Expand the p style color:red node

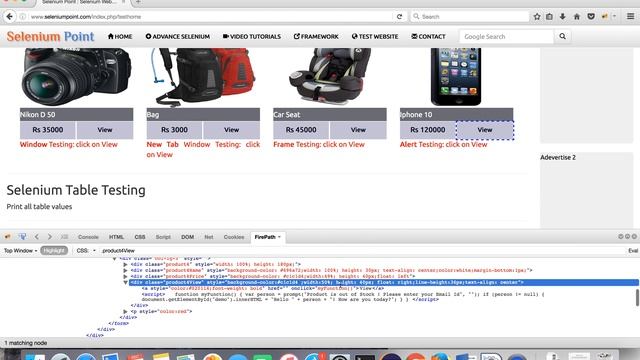pos(125,311)
